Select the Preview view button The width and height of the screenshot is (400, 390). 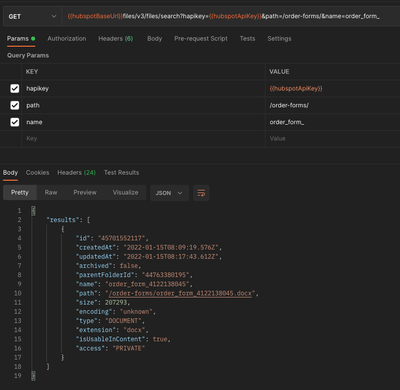click(x=85, y=193)
